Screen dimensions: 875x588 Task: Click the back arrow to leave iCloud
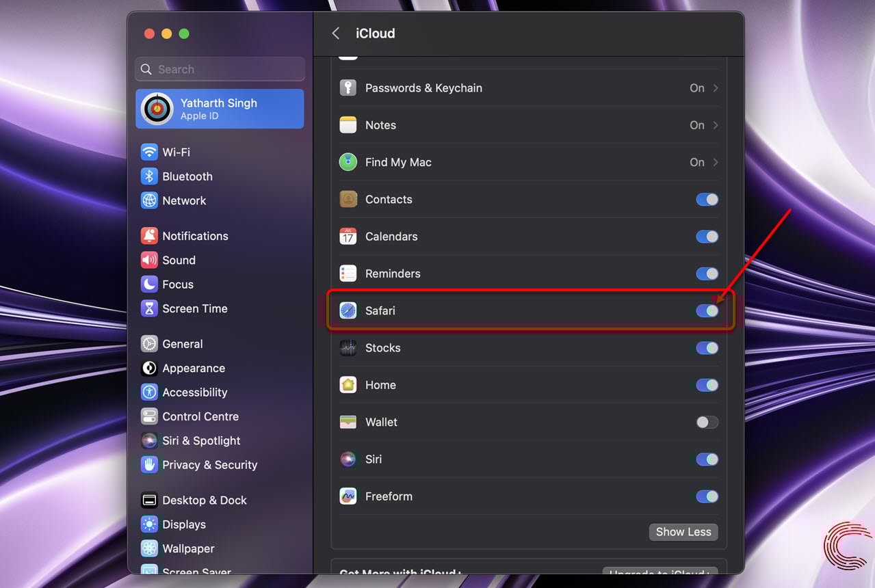click(x=335, y=33)
